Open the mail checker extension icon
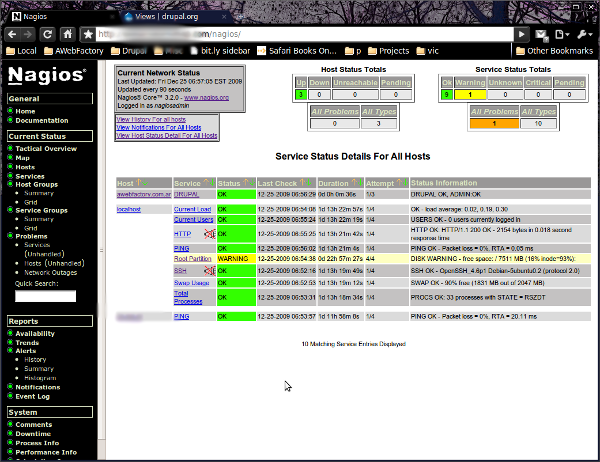The image size is (600, 462). 541,35
